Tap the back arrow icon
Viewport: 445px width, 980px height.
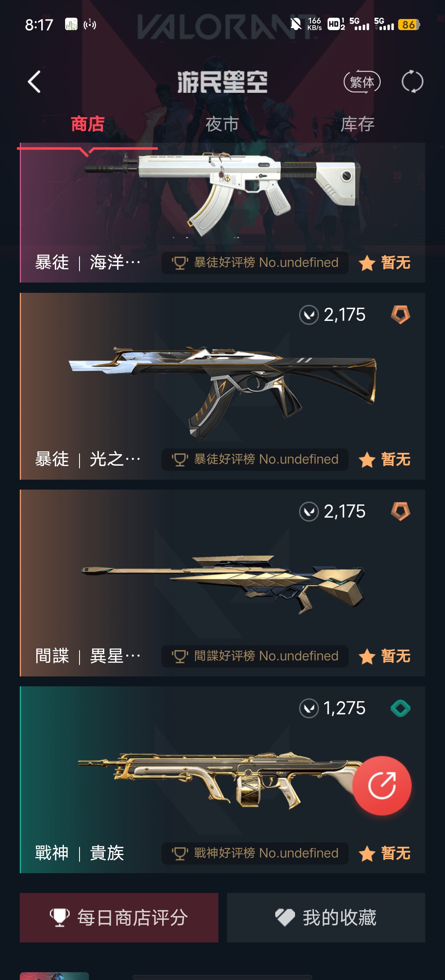(x=34, y=82)
